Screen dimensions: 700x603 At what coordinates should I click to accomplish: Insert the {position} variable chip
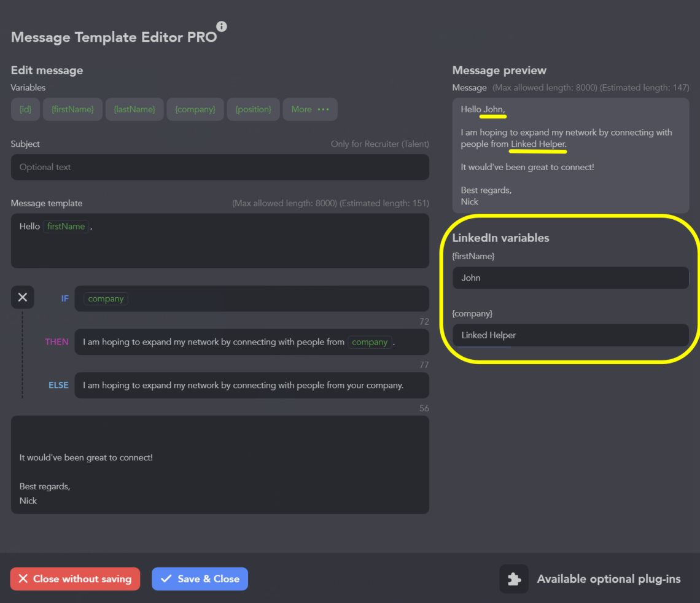tap(253, 109)
